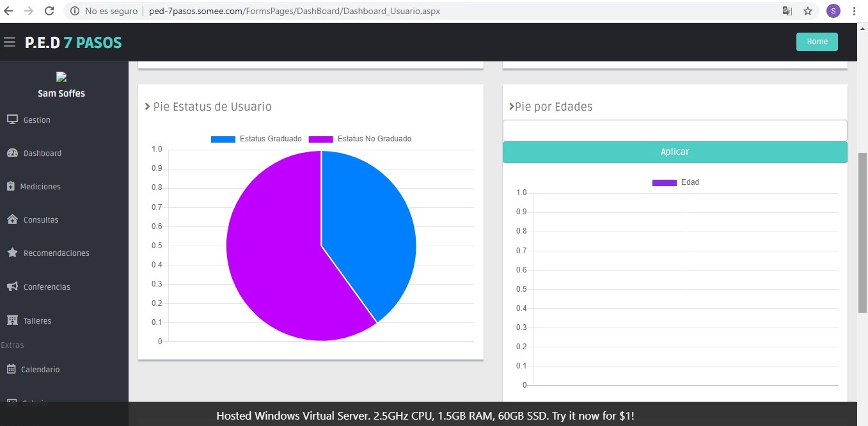
Task: Click the input field above Aplicar
Action: click(x=675, y=130)
